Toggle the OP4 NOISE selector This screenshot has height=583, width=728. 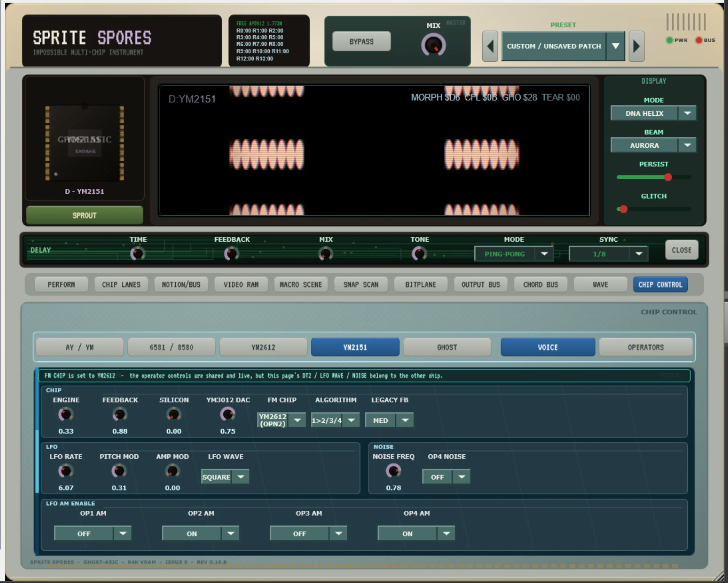[x=446, y=477]
